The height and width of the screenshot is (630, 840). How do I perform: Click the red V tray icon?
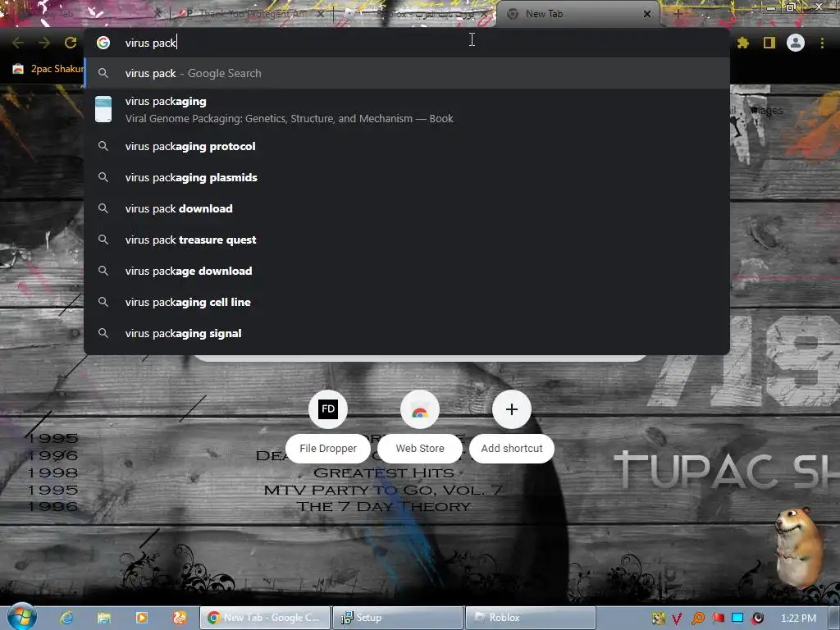678,619
